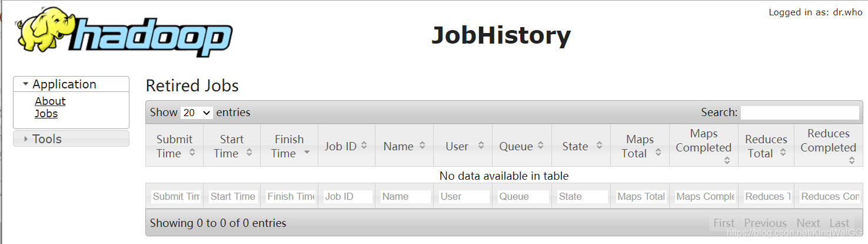
Task: Focus the State filter field
Action: pyautogui.click(x=582, y=197)
